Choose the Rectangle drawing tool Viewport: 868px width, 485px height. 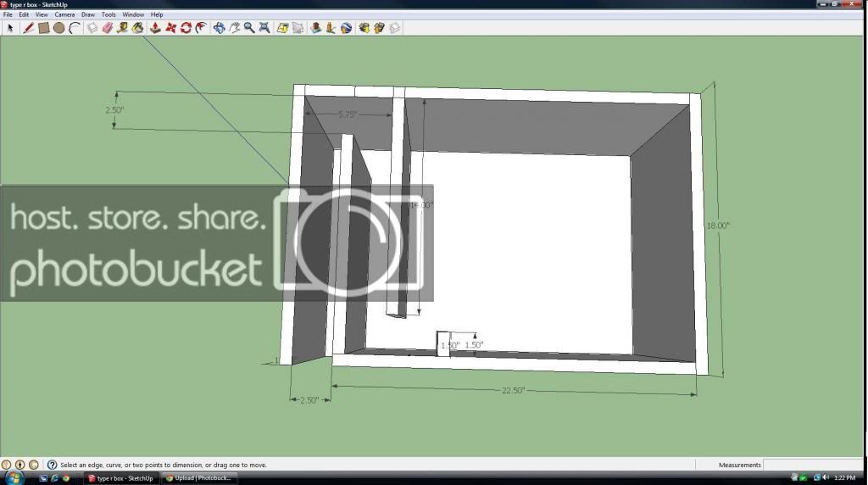click(x=44, y=28)
